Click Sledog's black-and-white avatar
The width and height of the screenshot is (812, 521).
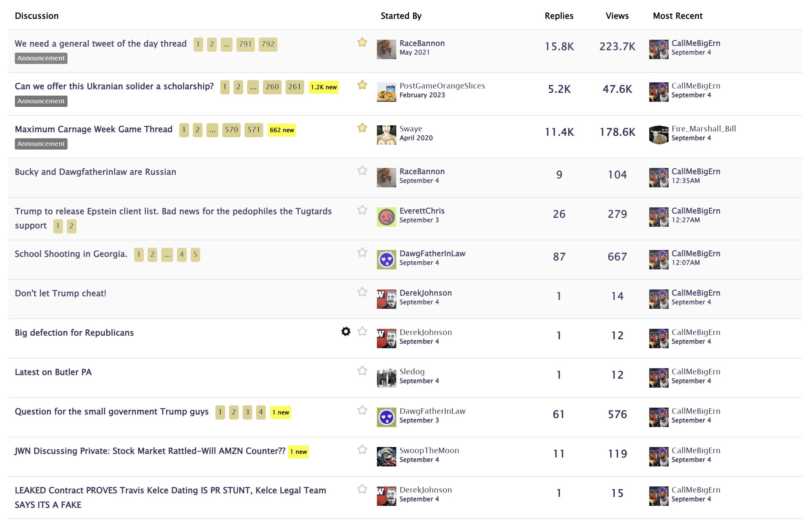tap(386, 378)
